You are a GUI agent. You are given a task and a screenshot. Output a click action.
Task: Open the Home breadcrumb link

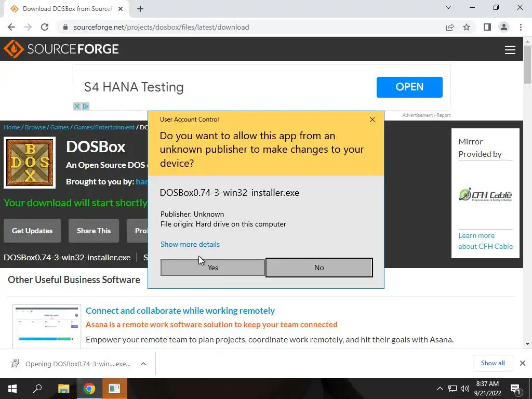pyautogui.click(x=12, y=127)
